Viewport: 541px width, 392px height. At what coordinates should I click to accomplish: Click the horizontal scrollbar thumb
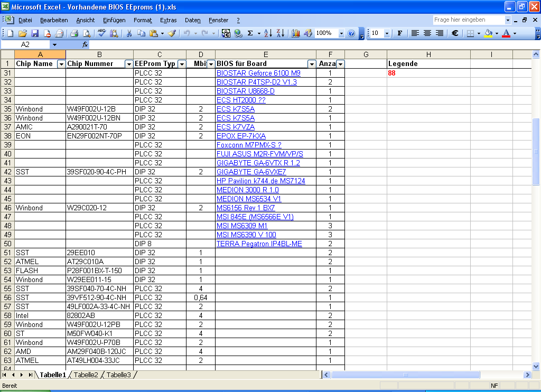(405, 375)
